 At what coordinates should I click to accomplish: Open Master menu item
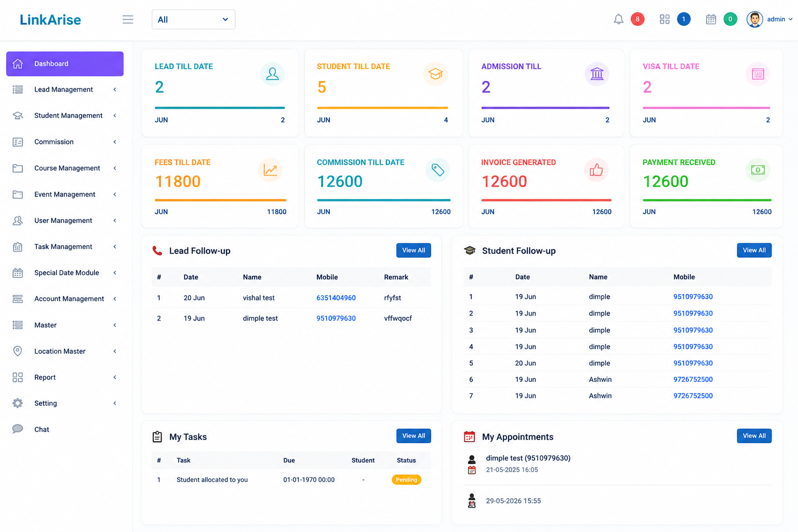point(65,325)
